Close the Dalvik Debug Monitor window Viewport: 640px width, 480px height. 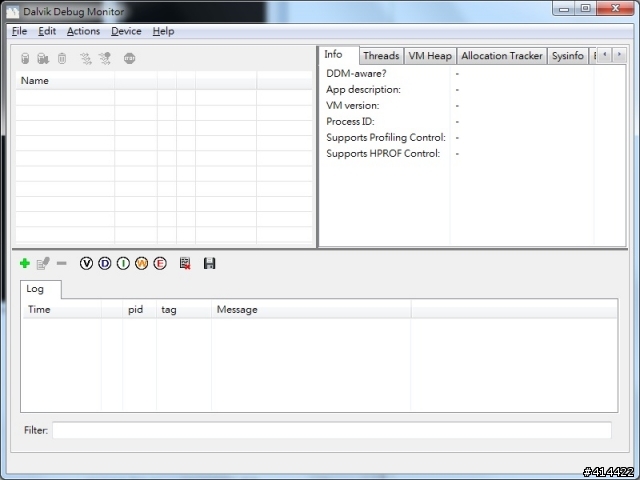click(x=616, y=9)
